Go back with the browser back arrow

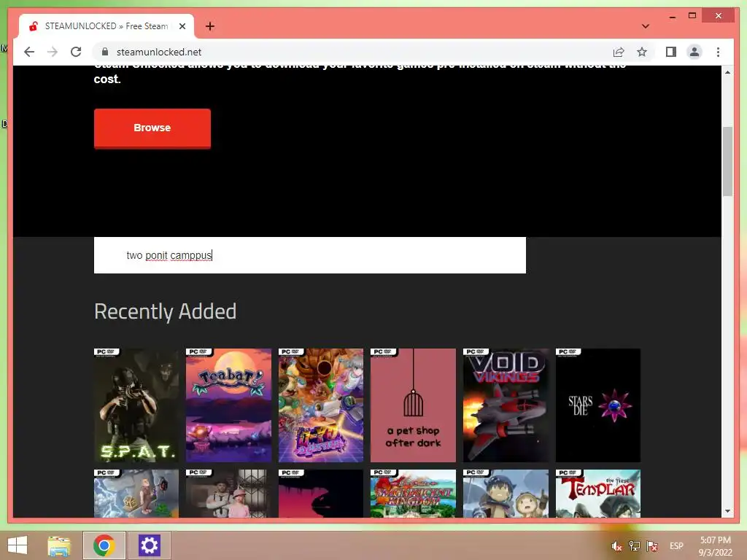click(x=29, y=52)
